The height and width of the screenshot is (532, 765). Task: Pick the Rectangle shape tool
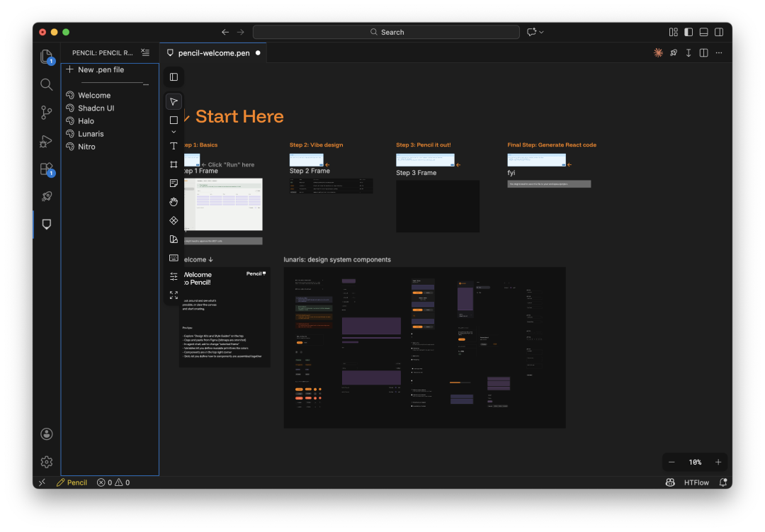coord(174,120)
